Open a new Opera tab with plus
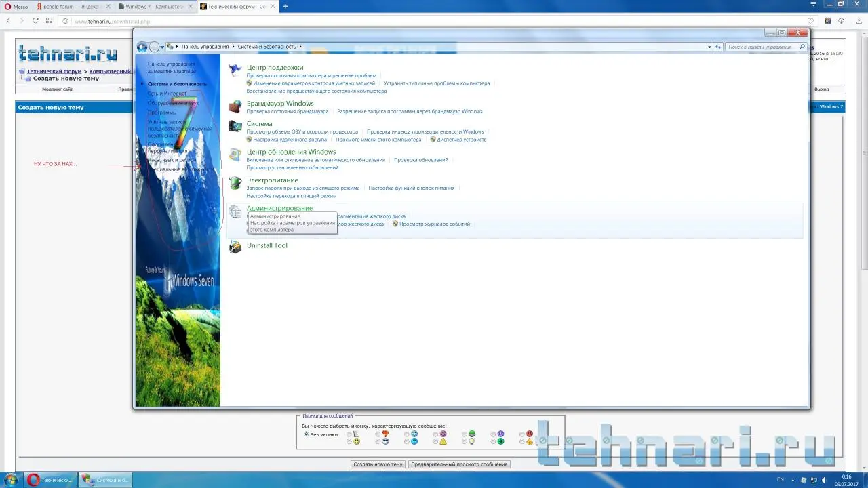The height and width of the screenshot is (488, 868). point(285,6)
